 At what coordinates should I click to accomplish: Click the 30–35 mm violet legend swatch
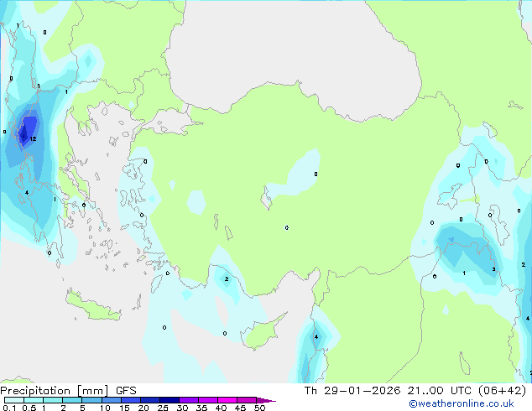coord(189,400)
